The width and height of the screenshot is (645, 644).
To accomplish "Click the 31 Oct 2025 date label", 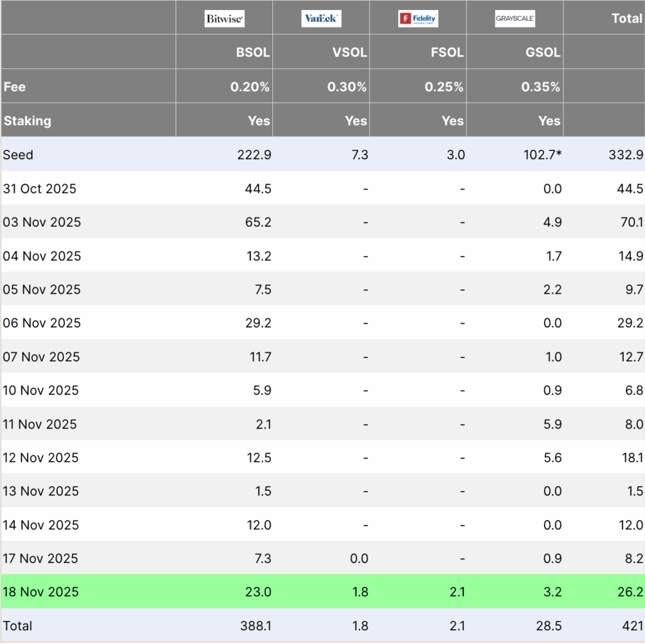I will click(39, 189).
